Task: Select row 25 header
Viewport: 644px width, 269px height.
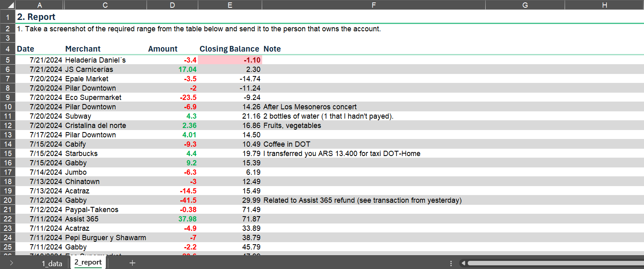Action: click(8, 247)
